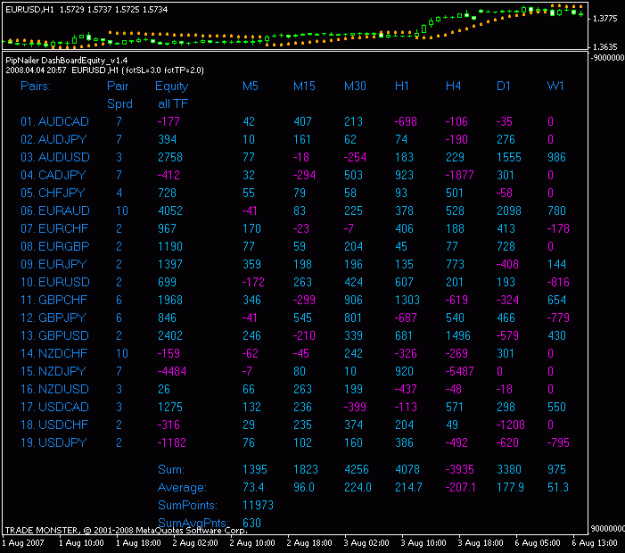The width and height of the screenshot is (625, 553).
Task: Click the 04. CADJPY pair label
Action: 53,175
